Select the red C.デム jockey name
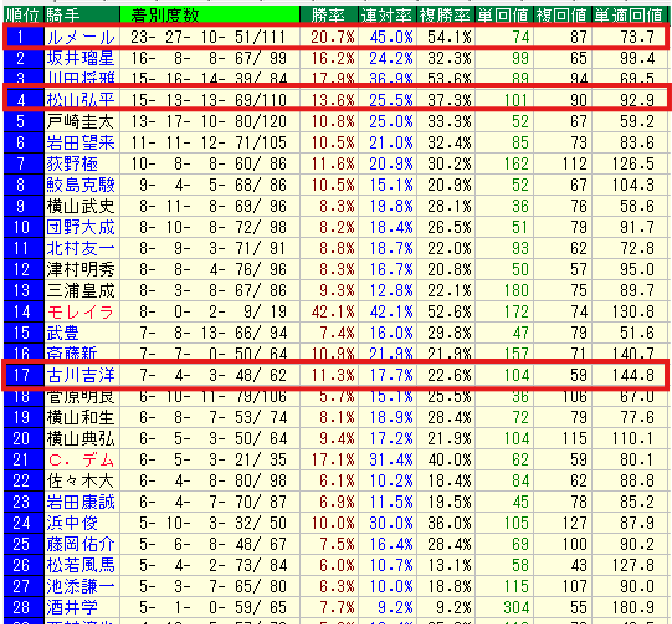Image resolution: width=672 pixels, height=624 pixels. [x=81, y=460]
